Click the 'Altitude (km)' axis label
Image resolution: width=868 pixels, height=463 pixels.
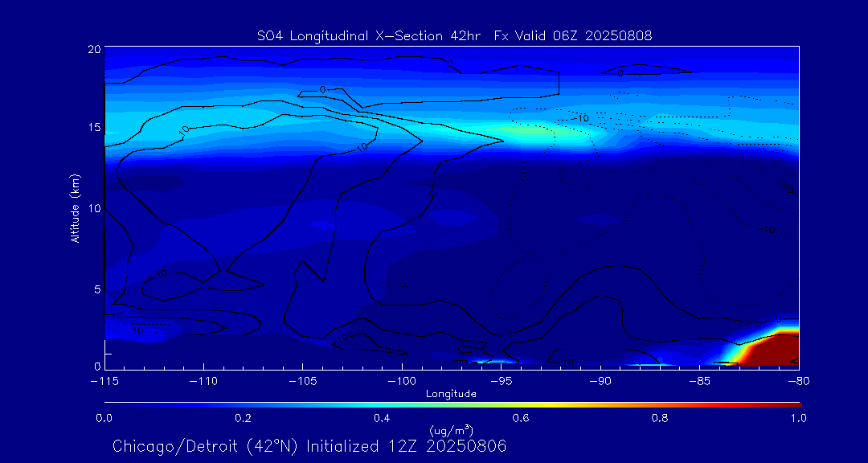point(74,207)
